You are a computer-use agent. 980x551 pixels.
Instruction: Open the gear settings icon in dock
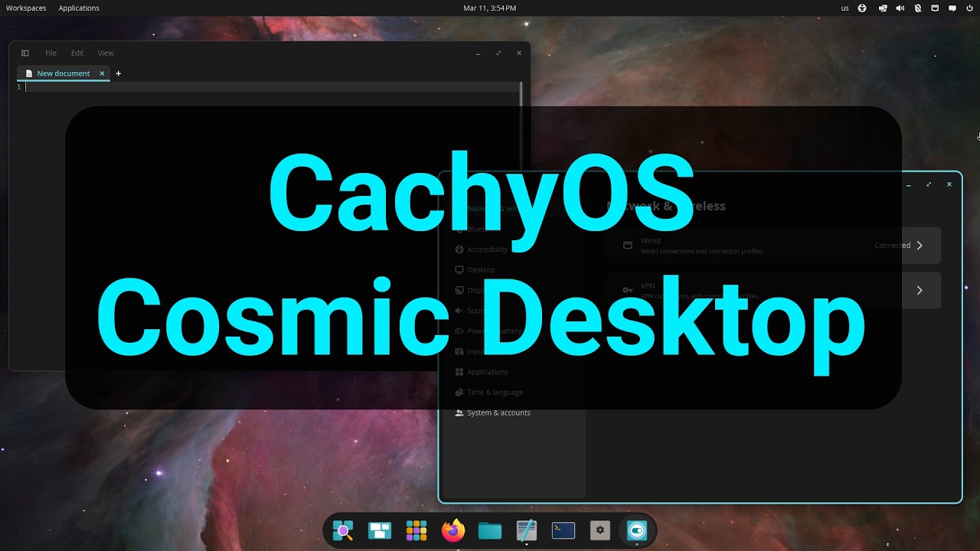pyautogui.click(x=600, y=530)
